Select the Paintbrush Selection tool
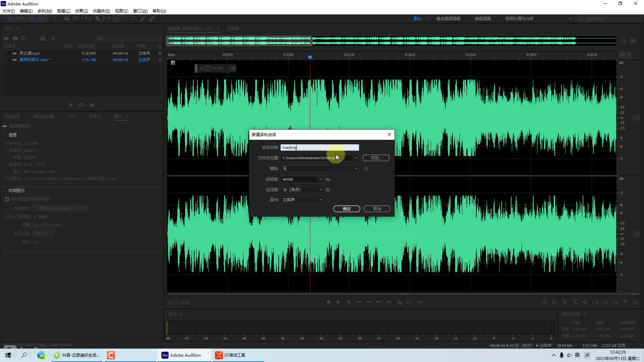This screenshot has width=644, height=362. (x=143, y=19)
